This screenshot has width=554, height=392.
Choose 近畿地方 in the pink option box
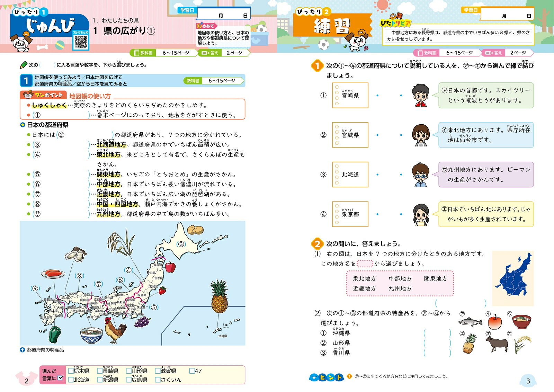coord(364,288)
